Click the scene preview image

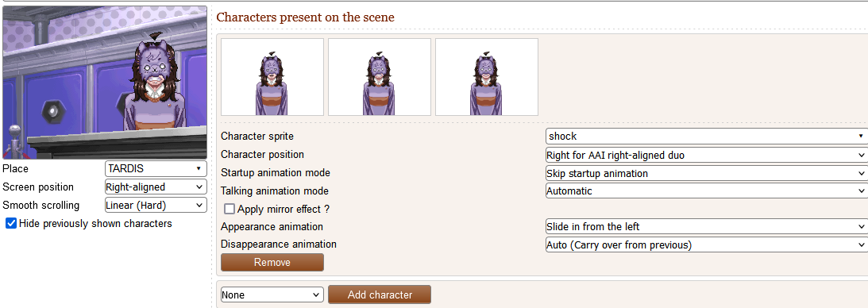[x=105, y=83]
